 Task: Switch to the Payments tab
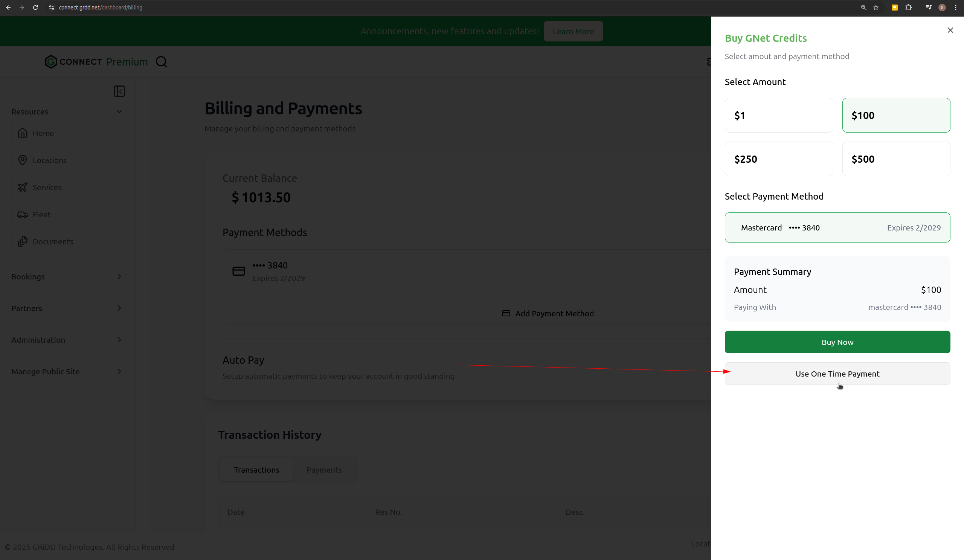(323, 470)
